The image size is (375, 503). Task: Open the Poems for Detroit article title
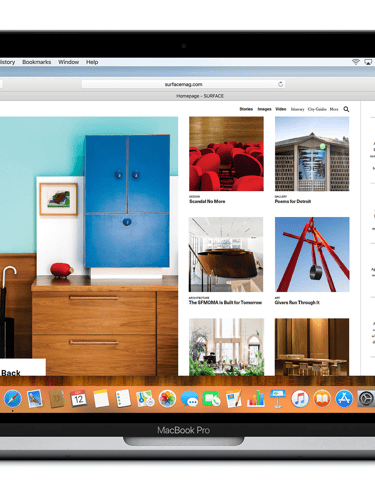[x=293, y=201]
